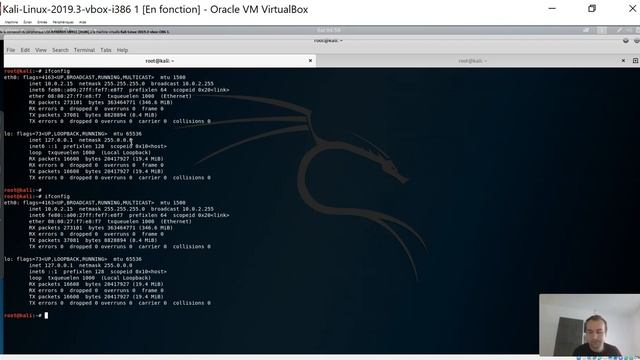Switch to the inactive right root@kali tab
Image resolution: width=640 pixels, height=360 pixels.
473,61
